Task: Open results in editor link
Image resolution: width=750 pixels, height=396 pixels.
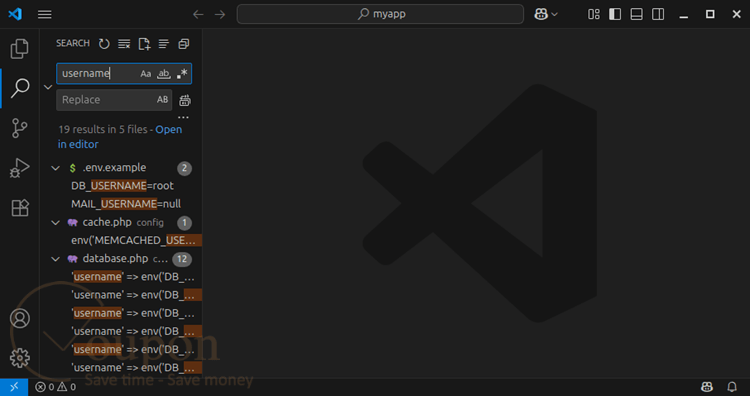Action: click(x=120, y=137)
